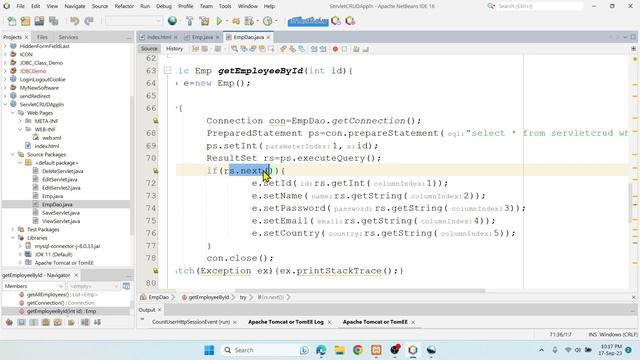
Task: Switch to the Services panel tab
Action: [x=68, y=37]
